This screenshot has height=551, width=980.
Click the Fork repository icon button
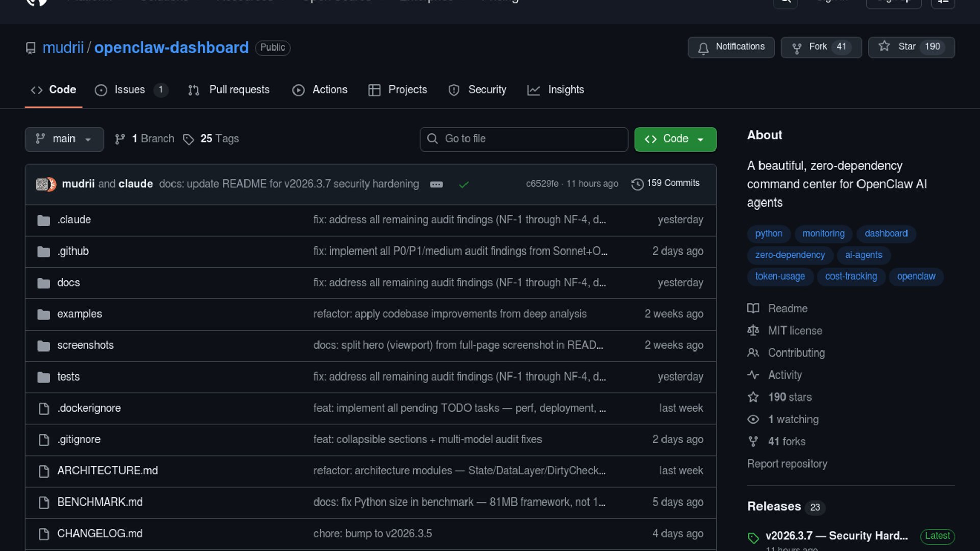(x=797, y=47)
